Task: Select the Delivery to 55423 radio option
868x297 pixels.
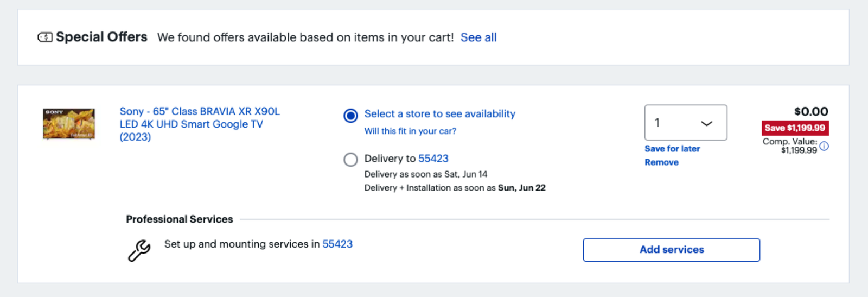Action: tap(350, 159)
